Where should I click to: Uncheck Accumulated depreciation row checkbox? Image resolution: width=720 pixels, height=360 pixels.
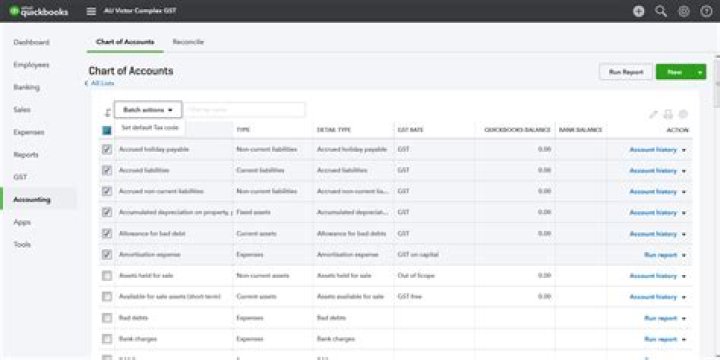107,212
